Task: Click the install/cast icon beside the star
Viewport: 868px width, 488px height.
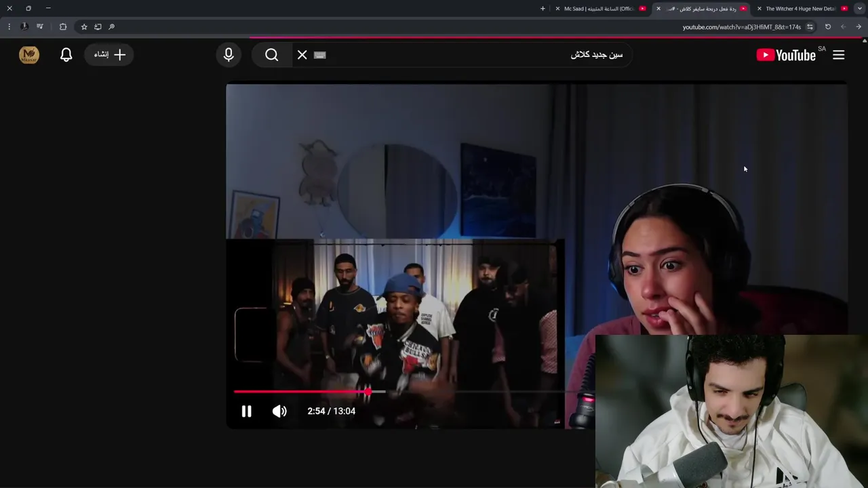Action: point(98,27)
